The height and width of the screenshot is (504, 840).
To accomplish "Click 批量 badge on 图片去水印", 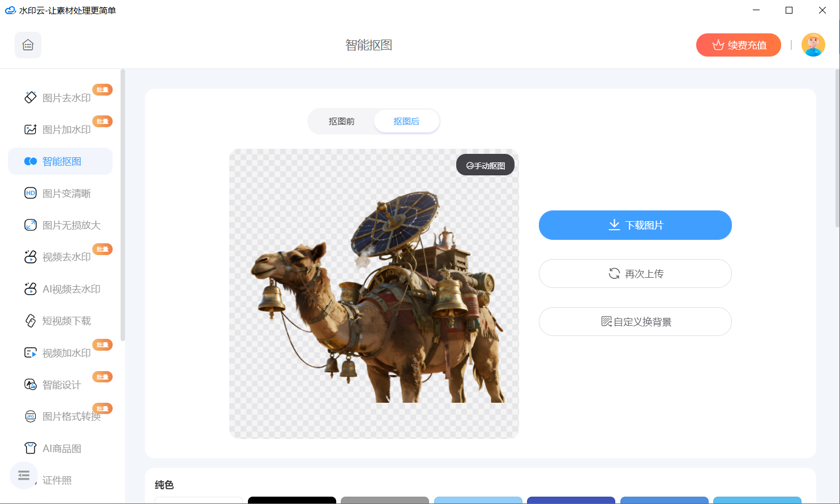I will point(102,89).
